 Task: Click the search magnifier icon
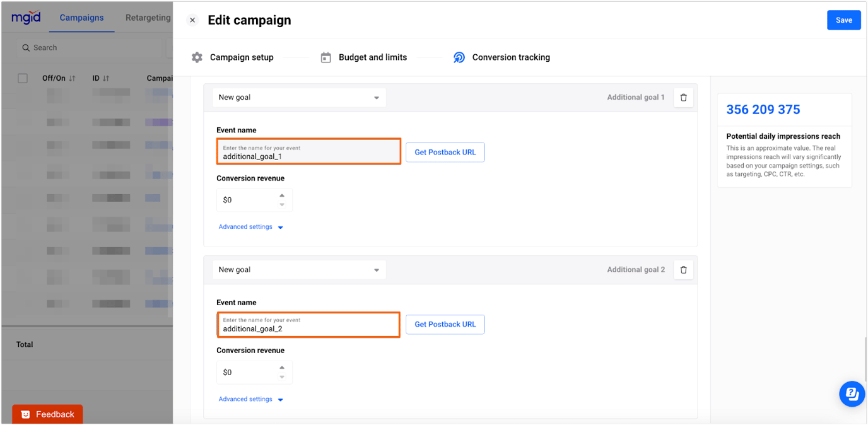[x=26, y=47]
